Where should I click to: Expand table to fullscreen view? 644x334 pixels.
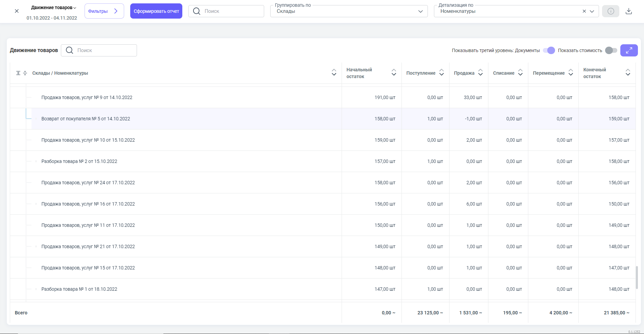coord(629,50)
